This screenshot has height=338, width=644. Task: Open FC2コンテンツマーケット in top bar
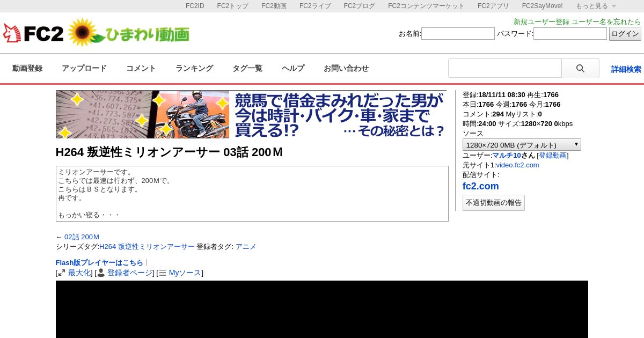[426, 6]
